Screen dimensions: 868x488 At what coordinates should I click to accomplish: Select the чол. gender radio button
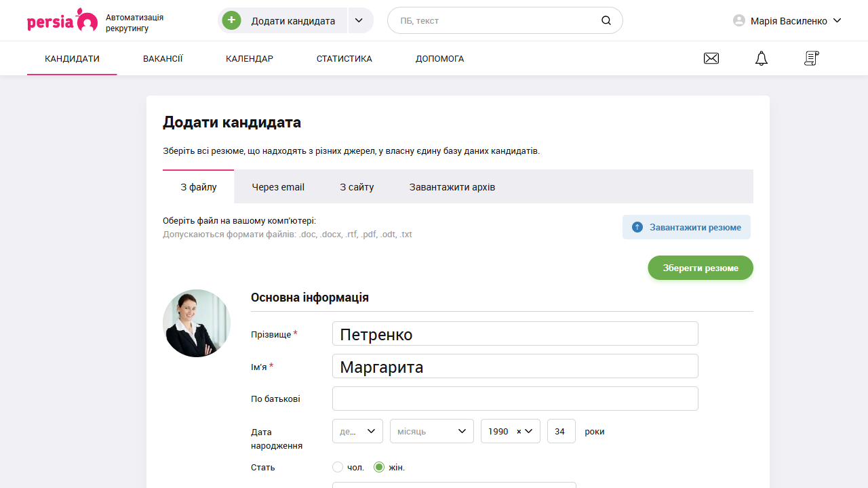[337, 467]
